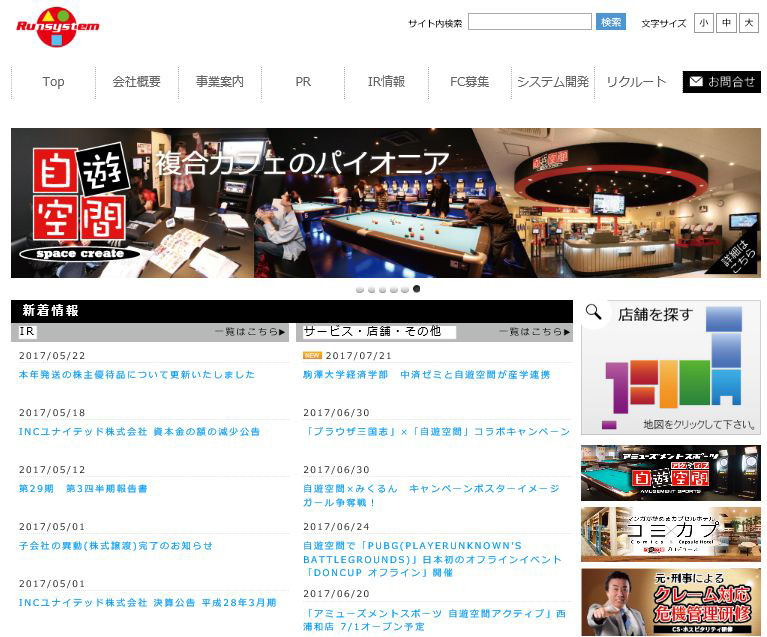Select large font size 大

[749, 23]
